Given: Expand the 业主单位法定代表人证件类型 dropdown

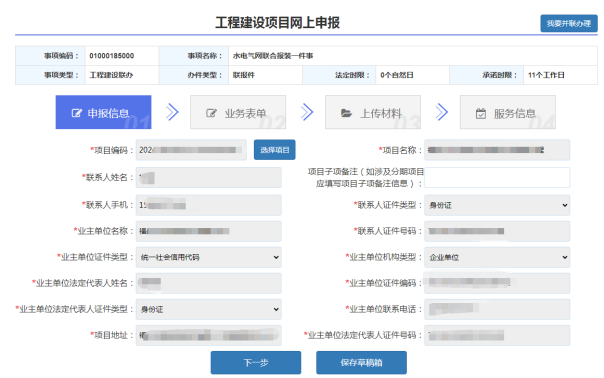Looking at the screenshot, I should (x=208, y=309).
